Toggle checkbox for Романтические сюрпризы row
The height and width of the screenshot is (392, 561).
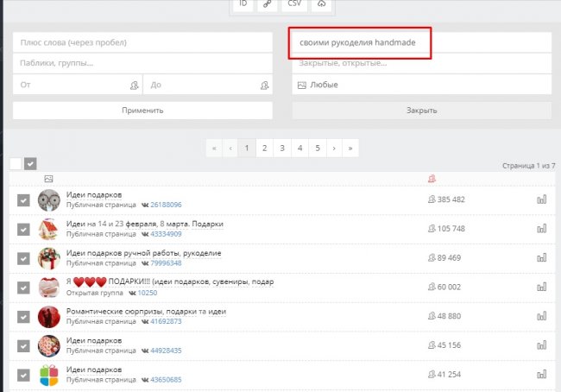click(24, 317)
